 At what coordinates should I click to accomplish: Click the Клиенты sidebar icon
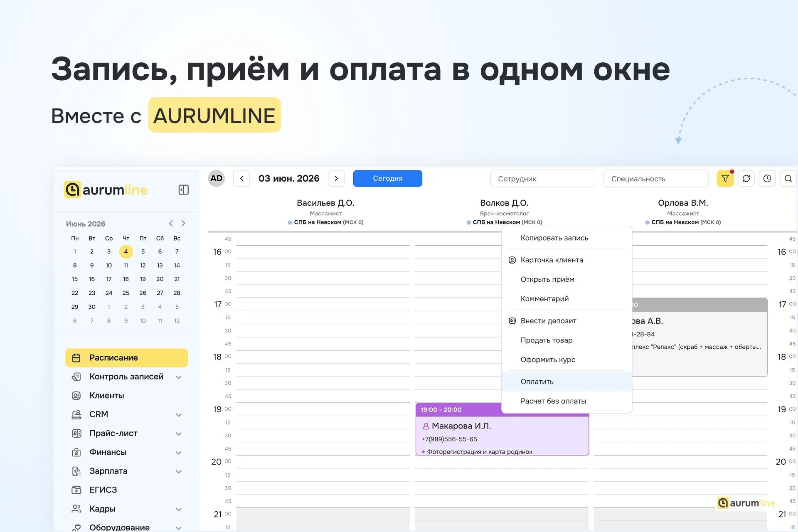[76, 396]
